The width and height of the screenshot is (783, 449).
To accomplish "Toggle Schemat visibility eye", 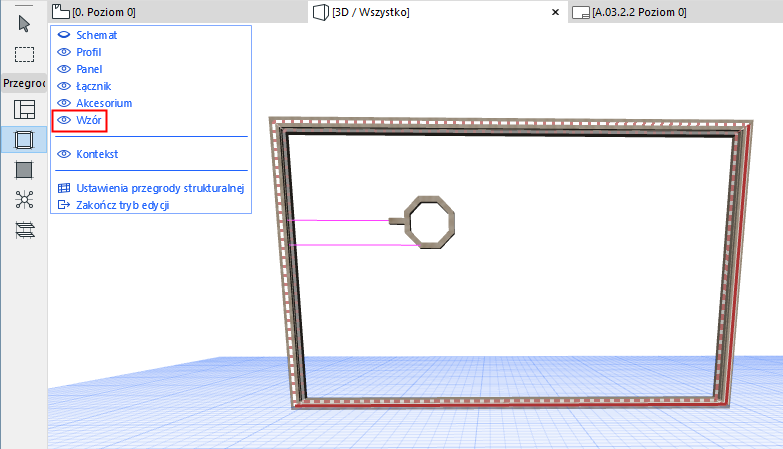I will pos(64,35).
